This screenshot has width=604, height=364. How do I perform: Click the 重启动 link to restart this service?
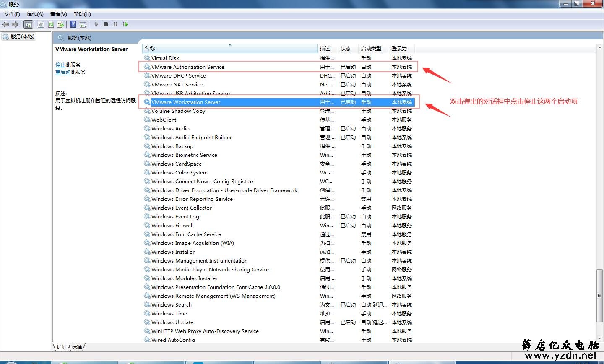tap(63, 72)
